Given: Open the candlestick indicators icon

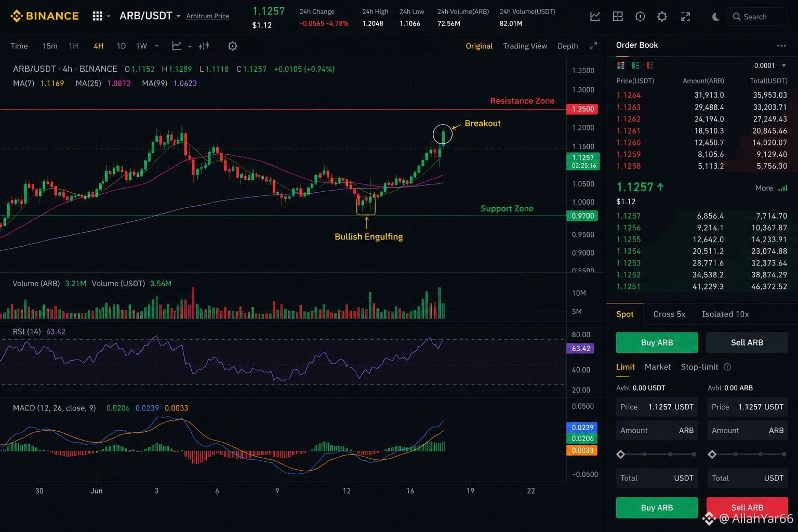Looking at the screenshot, I should [x=204, y=46].
